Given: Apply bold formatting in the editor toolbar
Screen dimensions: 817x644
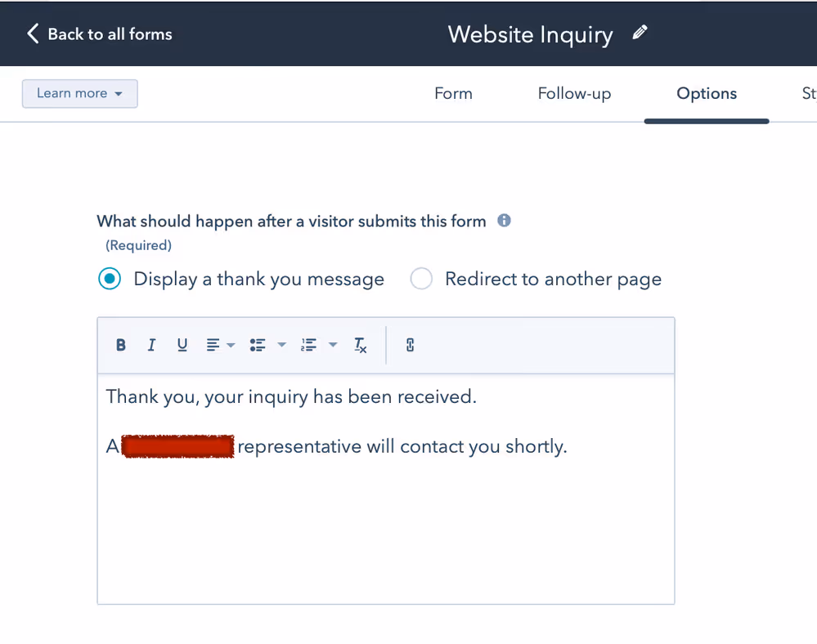Looking at the screenshot, I should [x=120, y=345].
